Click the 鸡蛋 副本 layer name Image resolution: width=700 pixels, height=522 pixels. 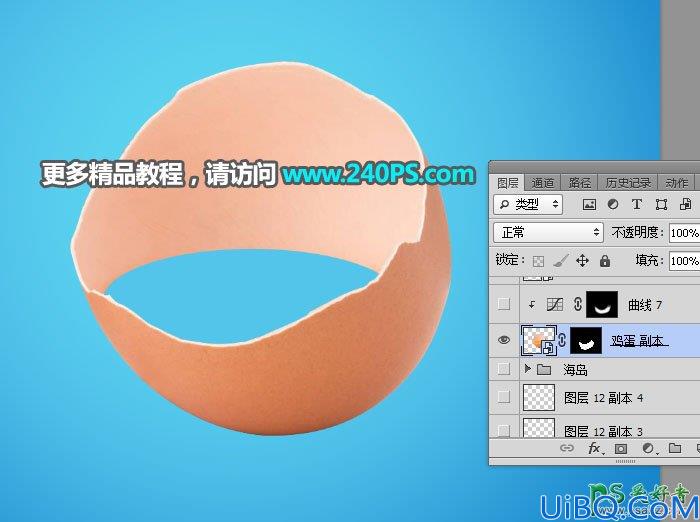639,341
